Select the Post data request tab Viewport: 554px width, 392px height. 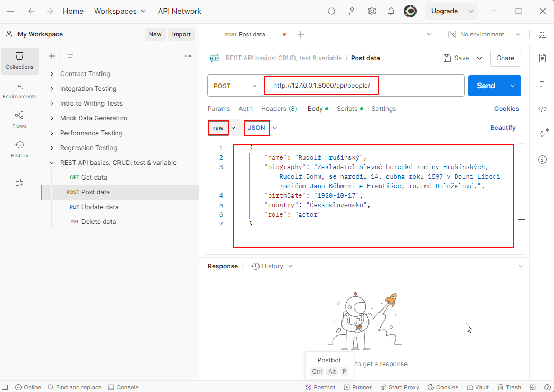[245, 34]
